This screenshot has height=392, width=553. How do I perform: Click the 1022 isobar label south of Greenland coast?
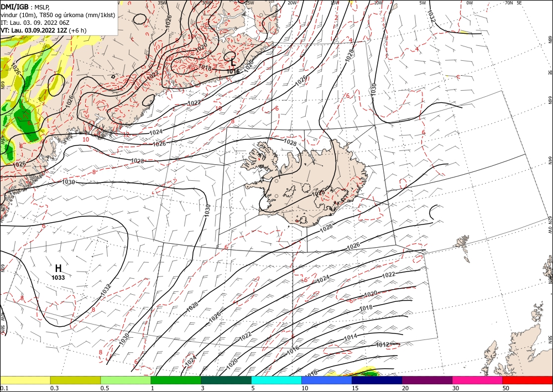pos(194,103)
